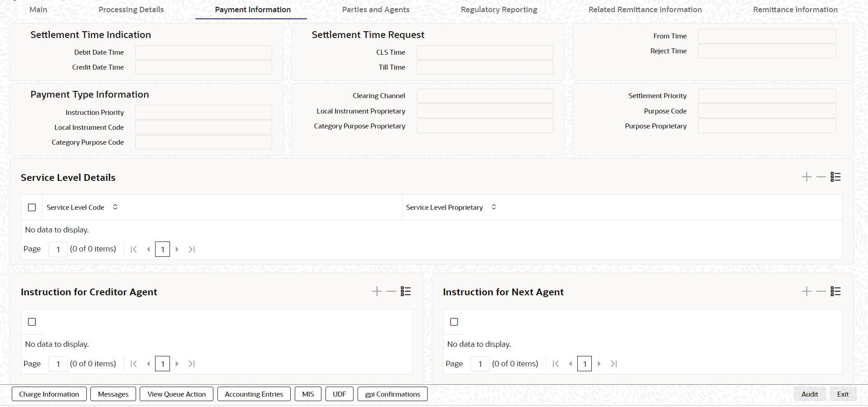Exit the screen
The height and width of the screenshot is (407, 868).
[x=843, y=394]
